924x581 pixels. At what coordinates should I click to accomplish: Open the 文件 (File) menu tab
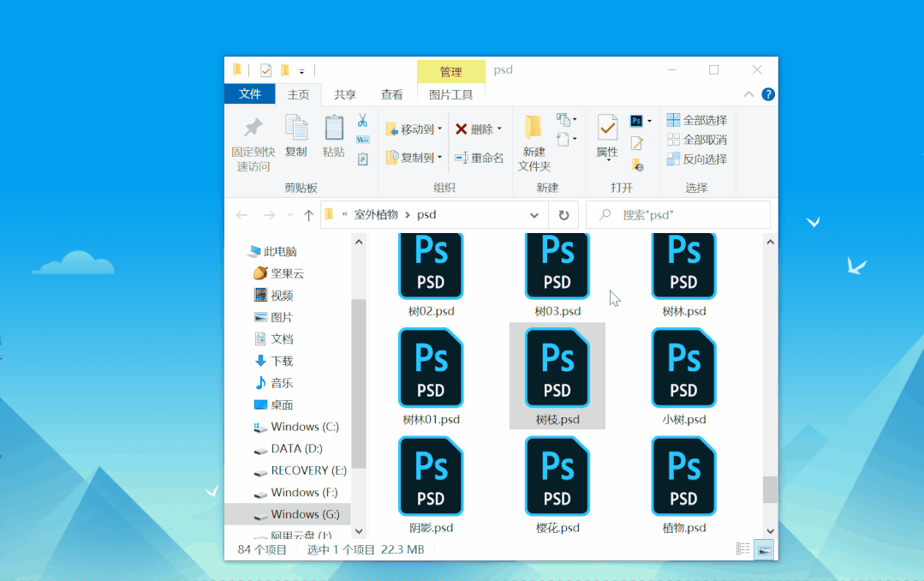pyautogui.click(x=250, y=94)
